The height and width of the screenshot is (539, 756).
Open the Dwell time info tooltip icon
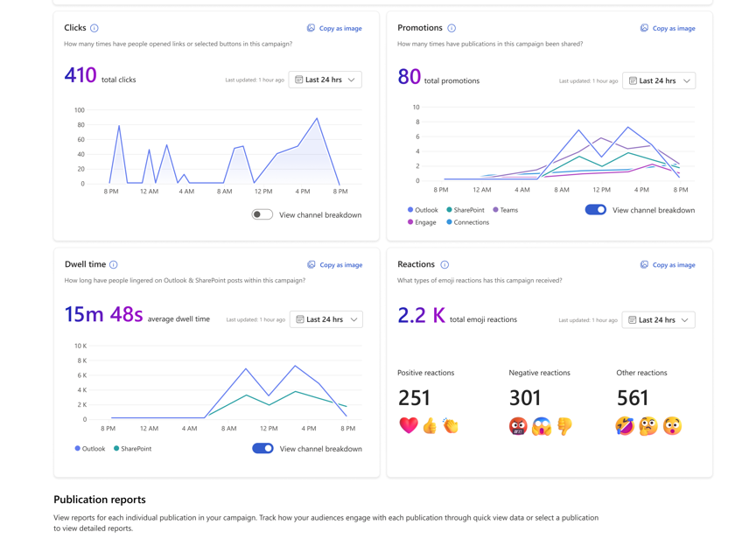click(x=114, y=264)
